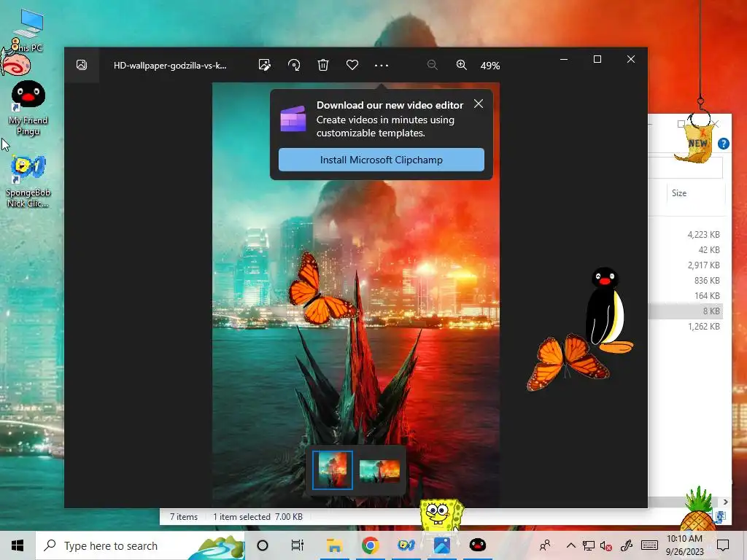This screenshot has width=747, height=560.
Task: Open the See more three-dots menu
Action: 381,65
